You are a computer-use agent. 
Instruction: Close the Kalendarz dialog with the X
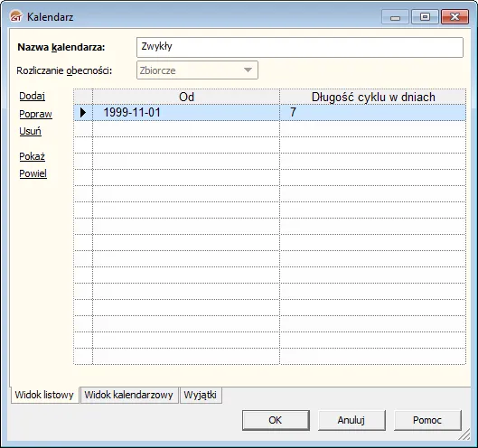point(455,17)
